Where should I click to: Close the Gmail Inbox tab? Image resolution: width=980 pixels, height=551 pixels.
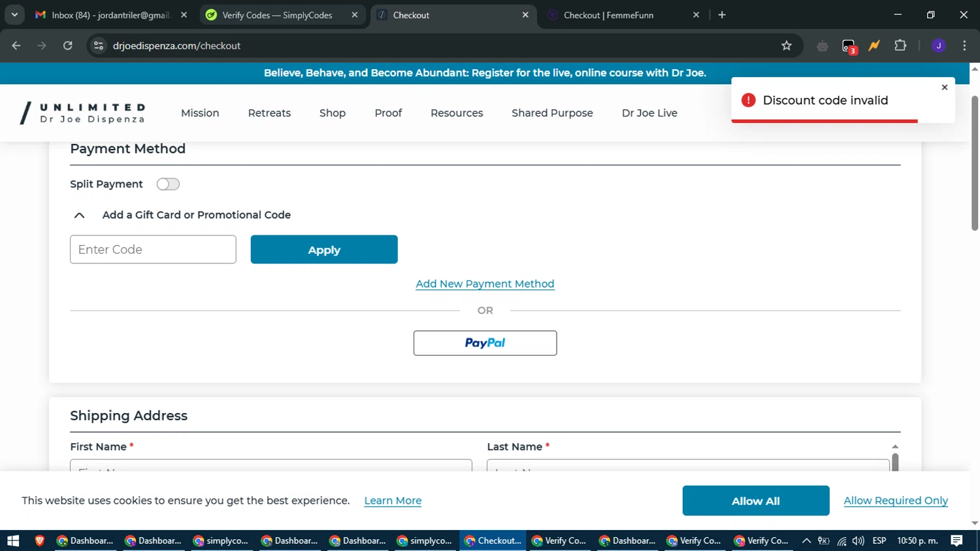pos(184,15)
